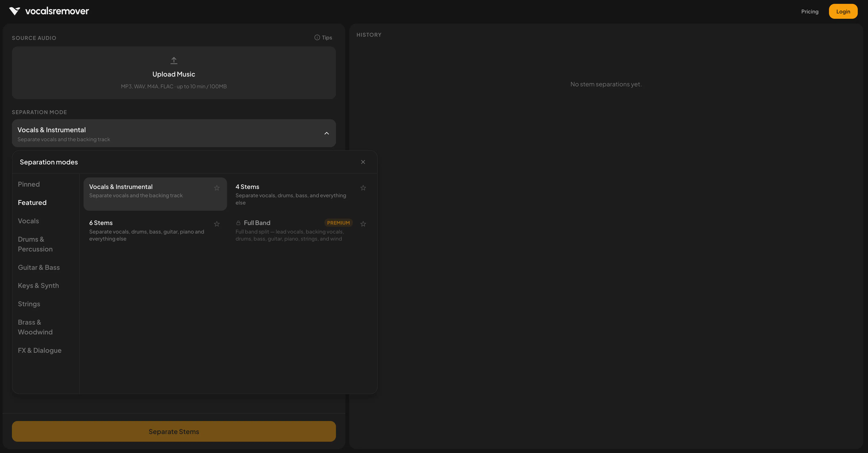Collapse the Separation Mode dropdown chevron
868x453 pixels.
coord(327,134)
